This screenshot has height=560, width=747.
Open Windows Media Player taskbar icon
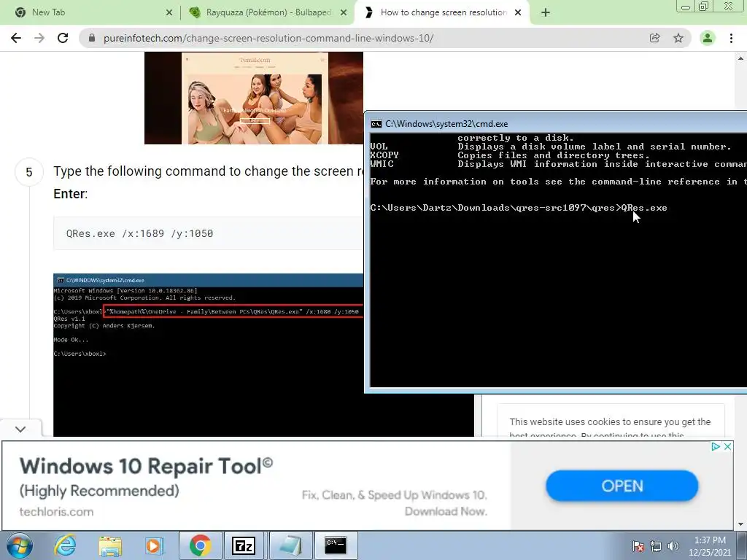[155, 545]
